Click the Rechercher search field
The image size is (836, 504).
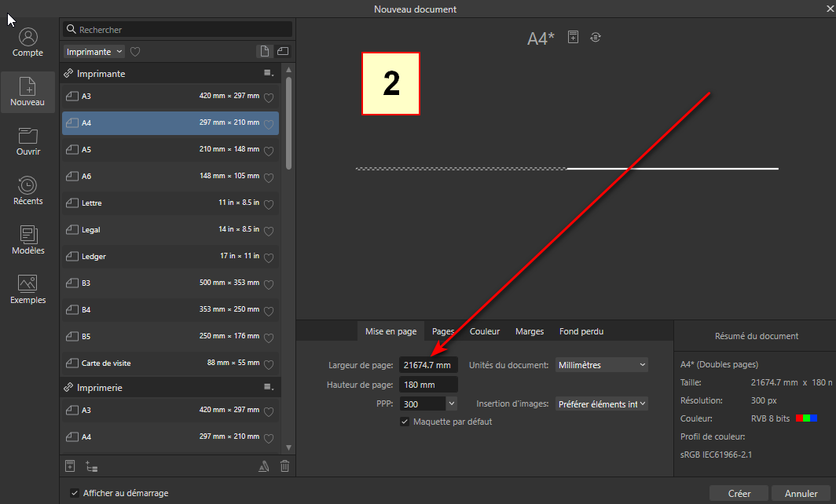coord(178,29)
